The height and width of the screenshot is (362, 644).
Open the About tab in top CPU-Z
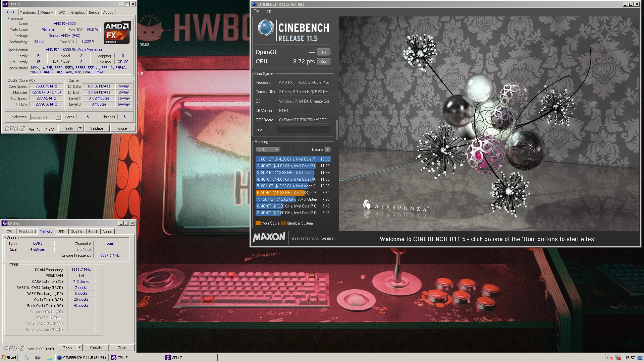tap(108, 12)
